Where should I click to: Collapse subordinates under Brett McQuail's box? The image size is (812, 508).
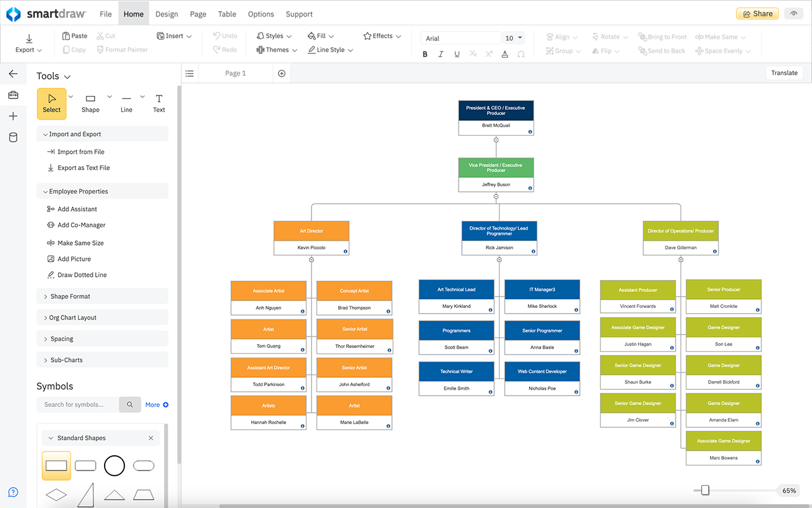[496, 140]
